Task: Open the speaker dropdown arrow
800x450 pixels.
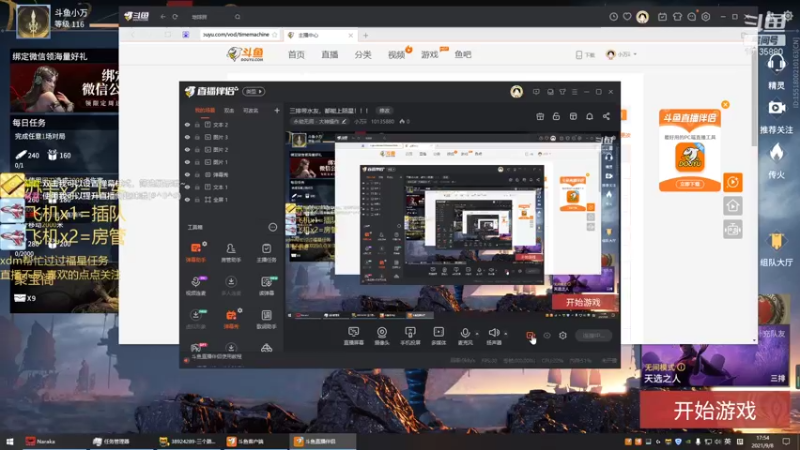Action: (x=506, y=334)
